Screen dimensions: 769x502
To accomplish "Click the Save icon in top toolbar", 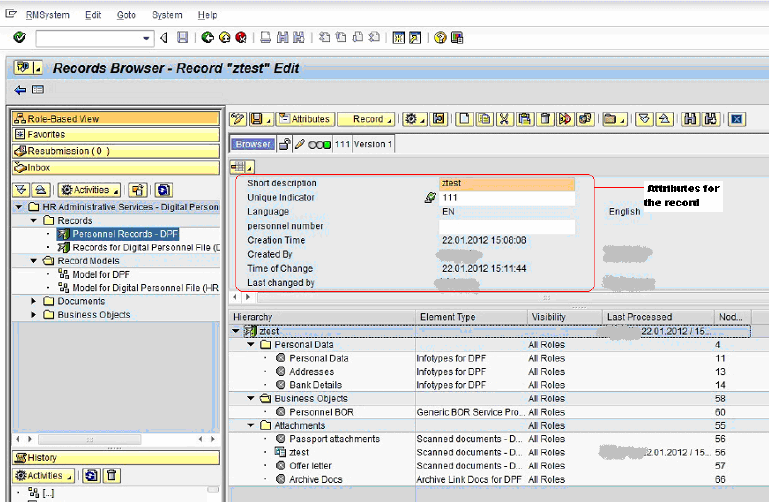I will click(182, 38).
